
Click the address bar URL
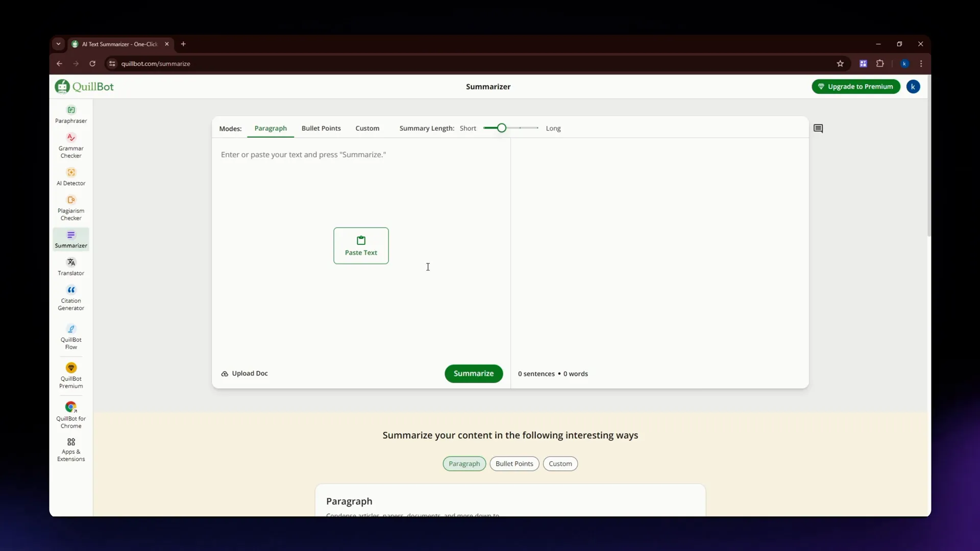pyautogui.click(x=156, y=64)
